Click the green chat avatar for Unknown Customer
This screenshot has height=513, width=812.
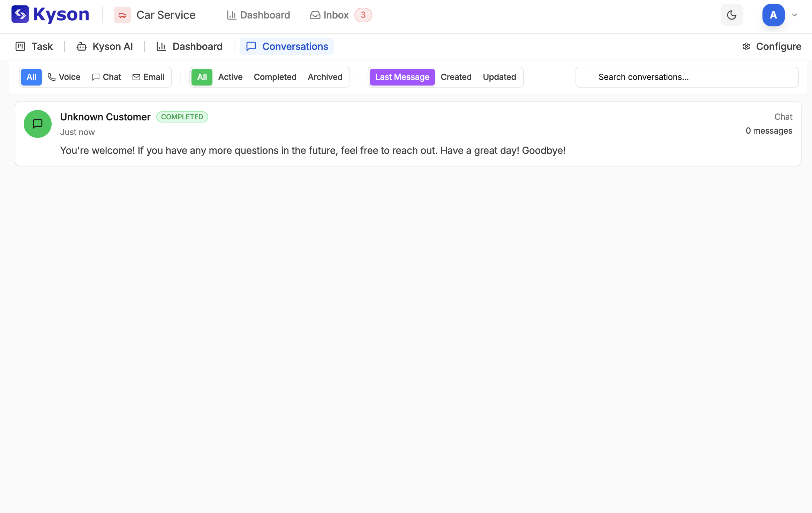[x=37, y=124]
